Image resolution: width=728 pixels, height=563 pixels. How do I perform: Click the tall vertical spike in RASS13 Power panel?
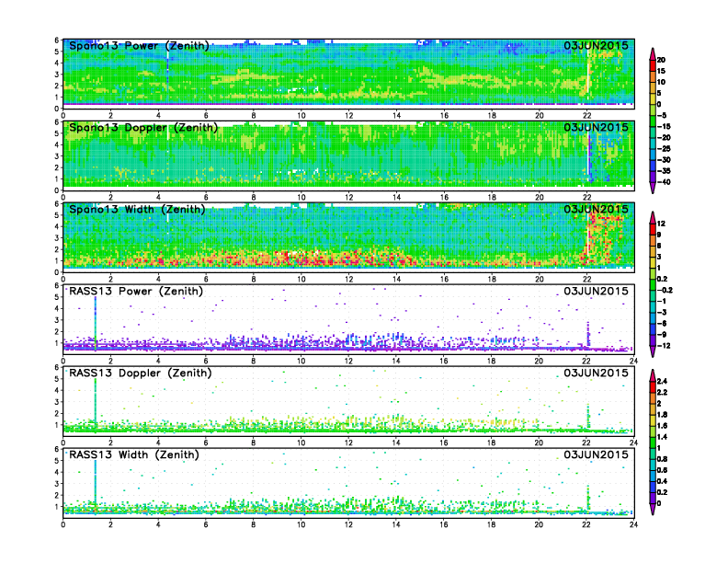pos(96,323)
